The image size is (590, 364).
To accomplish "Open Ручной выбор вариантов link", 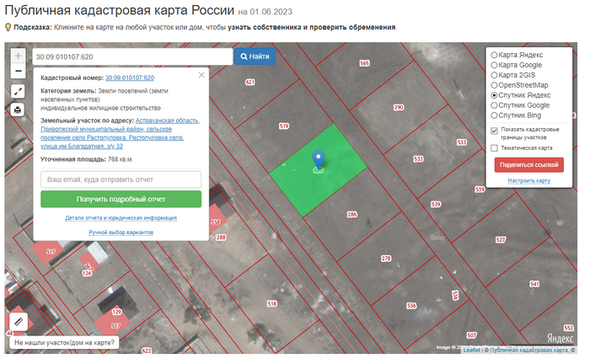I will [x=121, y=233].
